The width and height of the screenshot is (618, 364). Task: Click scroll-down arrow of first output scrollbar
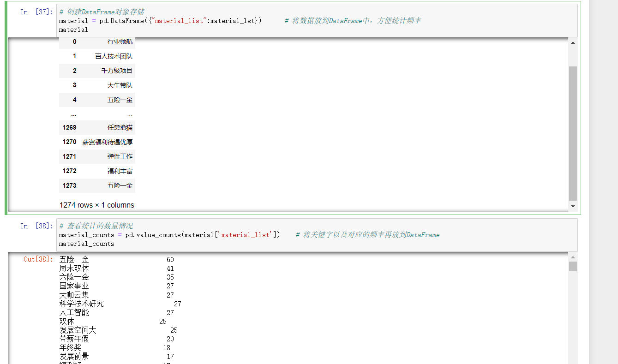[x=573, y=206]
